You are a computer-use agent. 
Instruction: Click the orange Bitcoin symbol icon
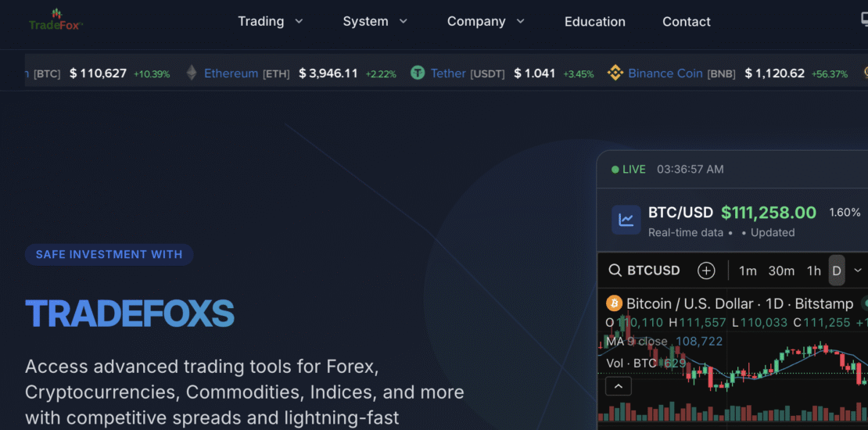615,303
